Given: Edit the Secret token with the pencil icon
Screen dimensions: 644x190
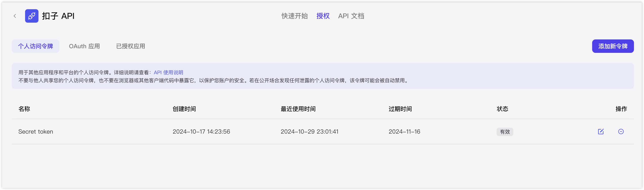Looking at the screenshot, I should point(601,132).
